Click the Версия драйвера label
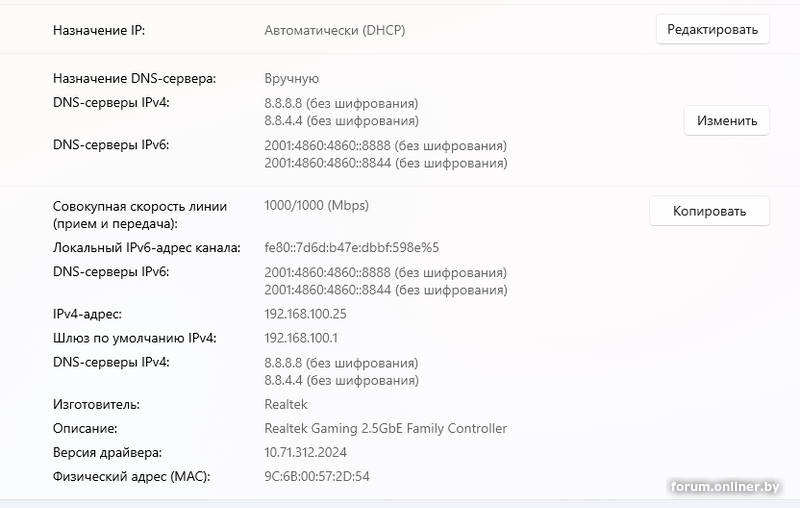Image resolution: width=800 pixels, height=508 pixels. pos(106,452)
